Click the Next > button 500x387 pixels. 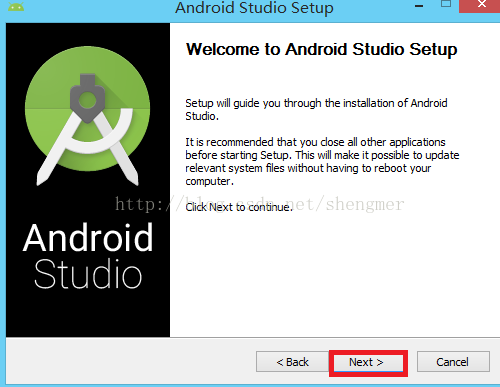tap(366, 362)
